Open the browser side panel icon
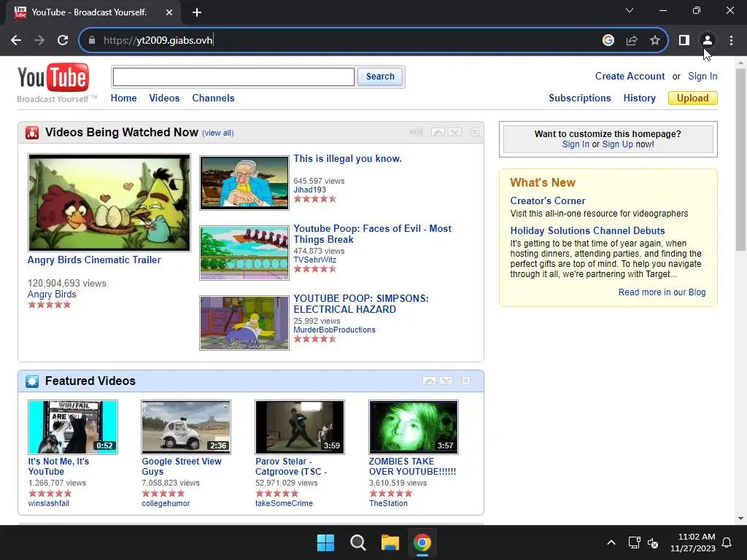The width and height of the screenshot is (747, 560). point(684,41)
